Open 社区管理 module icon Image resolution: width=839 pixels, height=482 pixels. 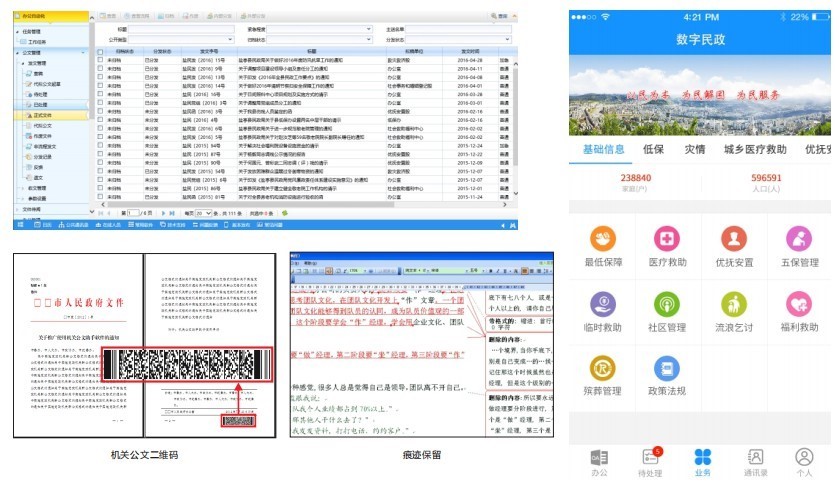coord(667,304)
